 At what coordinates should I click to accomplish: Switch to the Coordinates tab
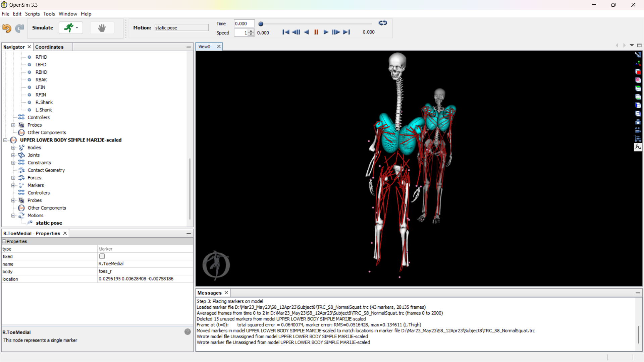pyautogui.click(x=49, y=47)
